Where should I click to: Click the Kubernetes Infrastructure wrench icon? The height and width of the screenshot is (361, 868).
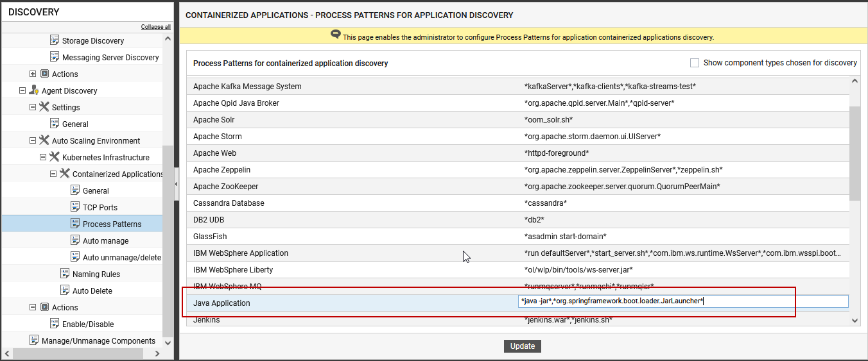[55, 157]
